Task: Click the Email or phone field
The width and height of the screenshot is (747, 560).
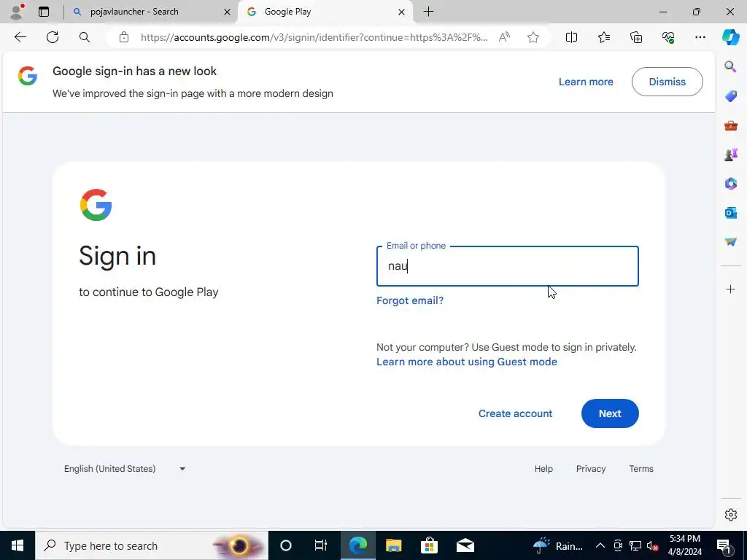Action: [508, 266]
